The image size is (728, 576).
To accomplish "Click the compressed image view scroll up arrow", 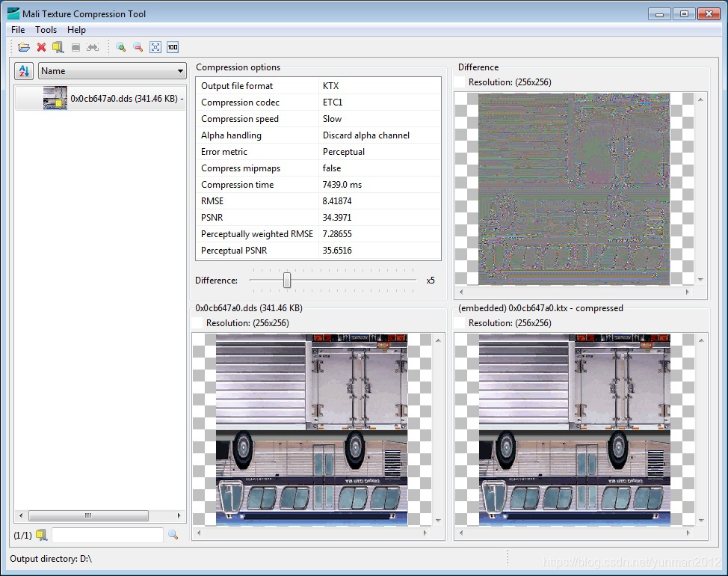I will pyautogui.click(x=701, y=340).
